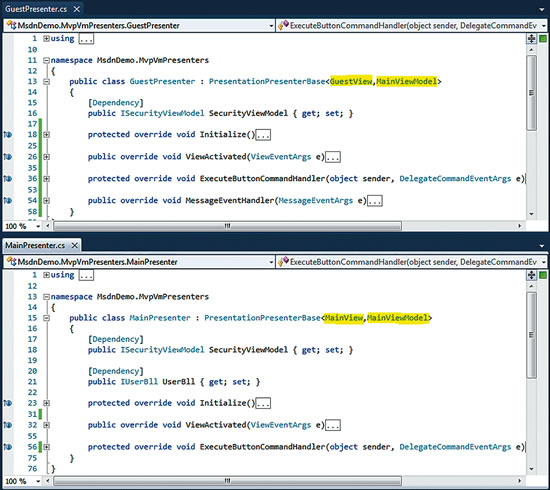Open the window list arrow above MainPresenter editor
This screenshot has height=490, width=550.
(542, 246)
